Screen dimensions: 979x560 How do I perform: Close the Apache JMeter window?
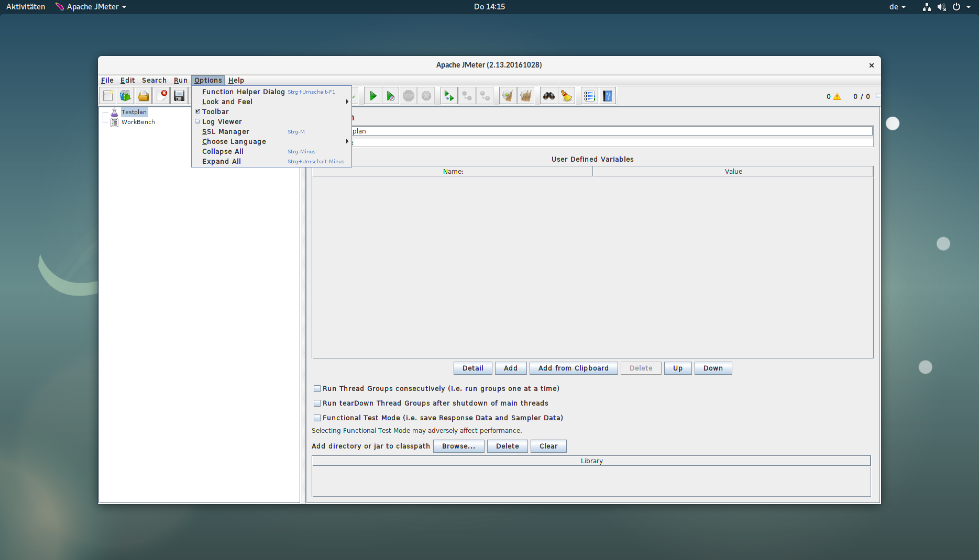pos(872,65)
